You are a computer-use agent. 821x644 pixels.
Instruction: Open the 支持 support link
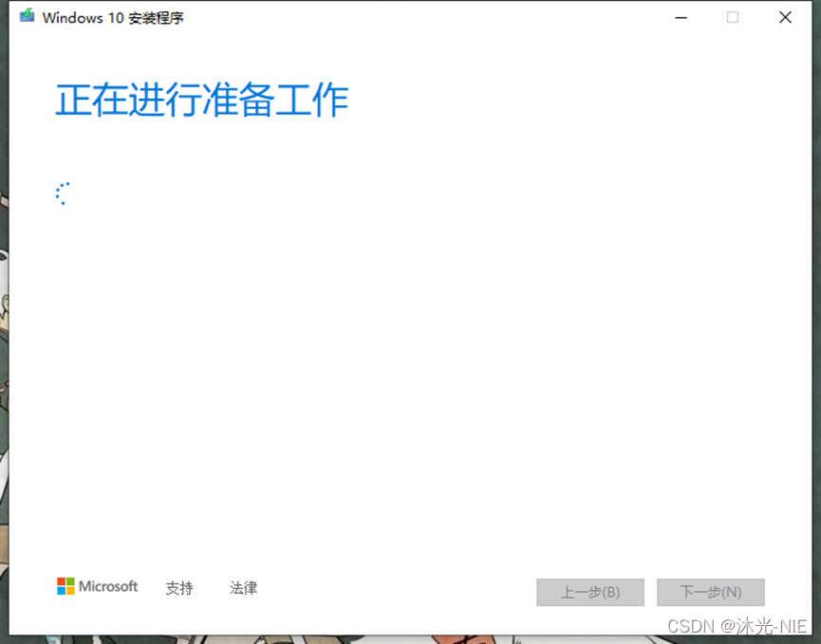pyautogui.click(x=179, y=587)
